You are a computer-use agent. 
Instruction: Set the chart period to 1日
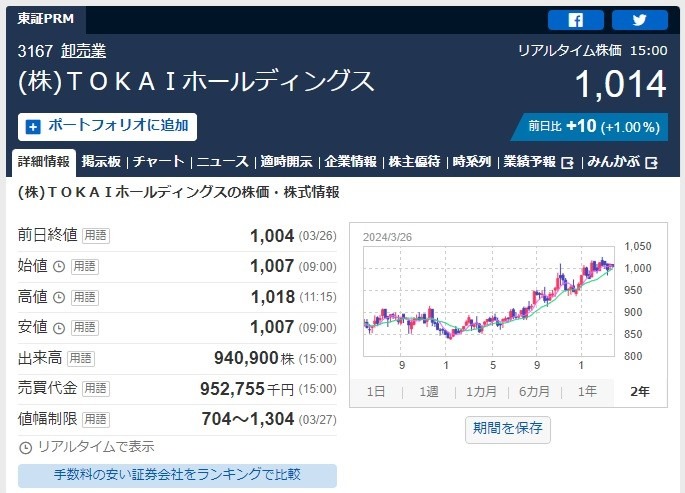(376, 391)
